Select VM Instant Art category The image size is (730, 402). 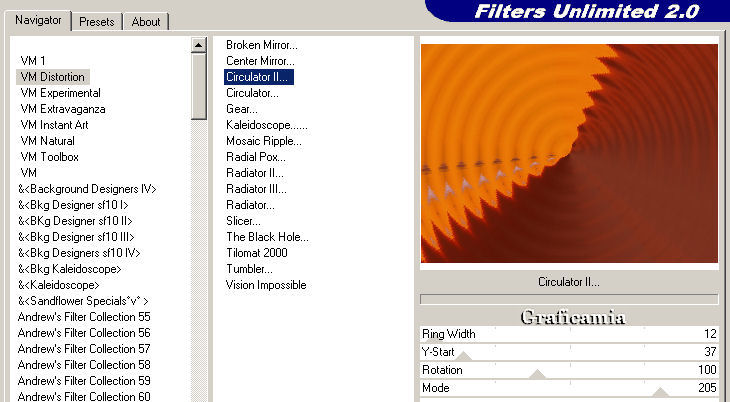[x=54, y=125]
